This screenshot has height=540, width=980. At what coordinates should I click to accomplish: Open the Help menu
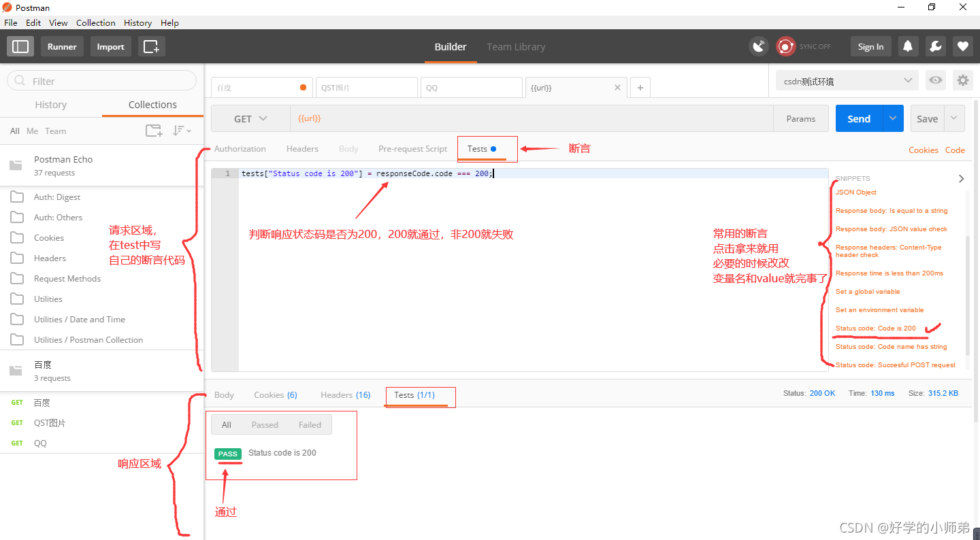tap(169, 22)
